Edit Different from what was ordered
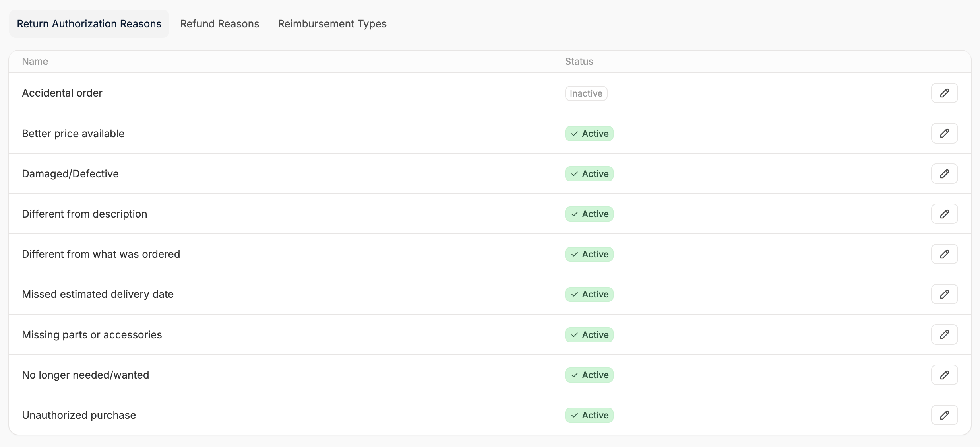Image resolution: width=980 pixels, height=447 pixels. (944, 254)
